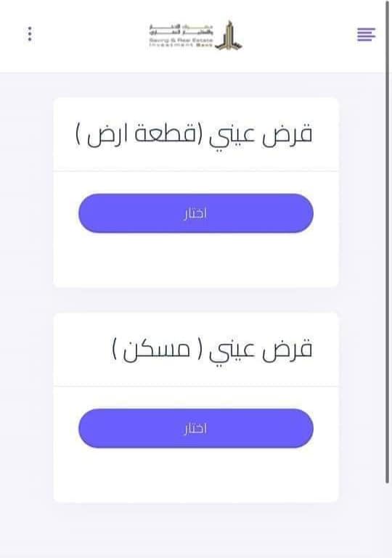This screenshot has height=558, width=392.
Task: Click the Saving & Real Estate Bank logo
Action: pyautogui.click(x=196, y=36)
